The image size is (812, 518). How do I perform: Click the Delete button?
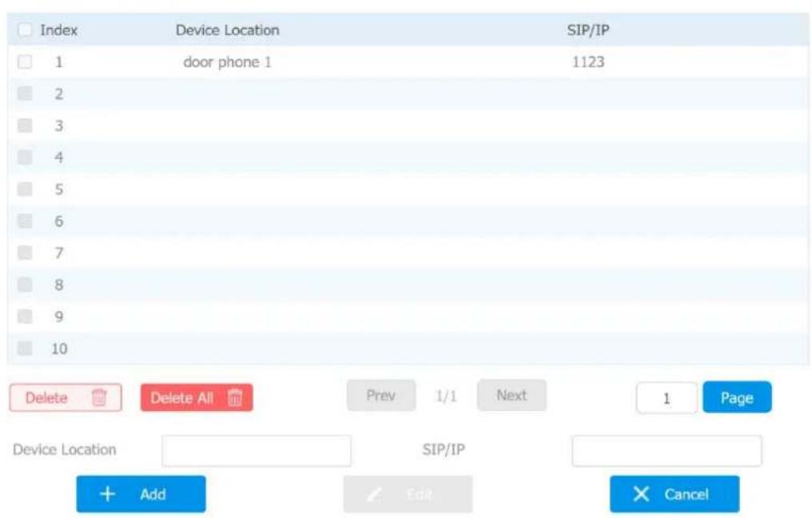click(x=66, y=397)
